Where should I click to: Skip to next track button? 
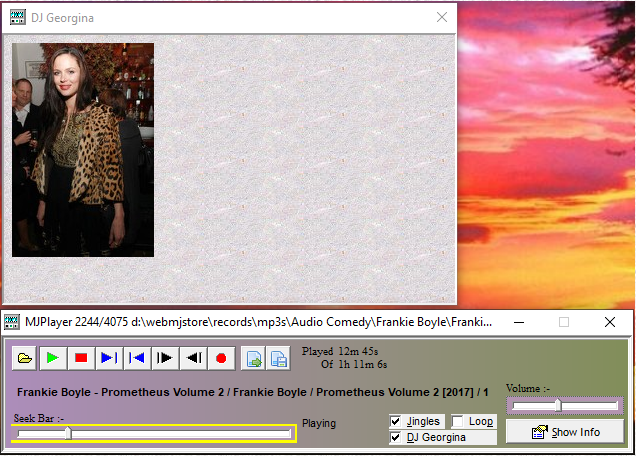point(109,358)
